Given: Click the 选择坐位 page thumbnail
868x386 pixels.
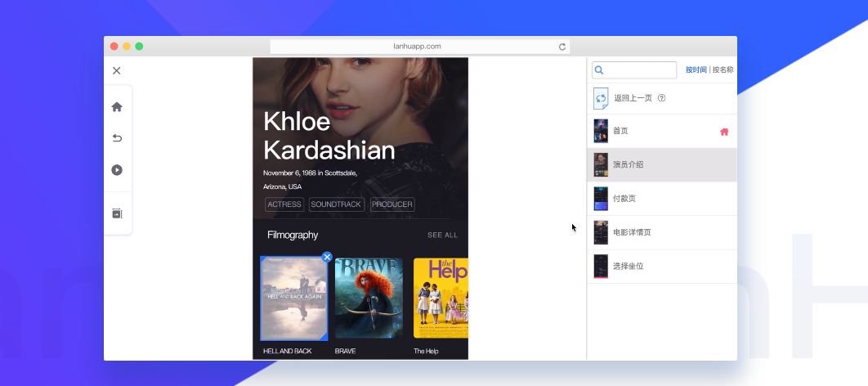Looking at the screenshot, I should click(x=601, y=267).
